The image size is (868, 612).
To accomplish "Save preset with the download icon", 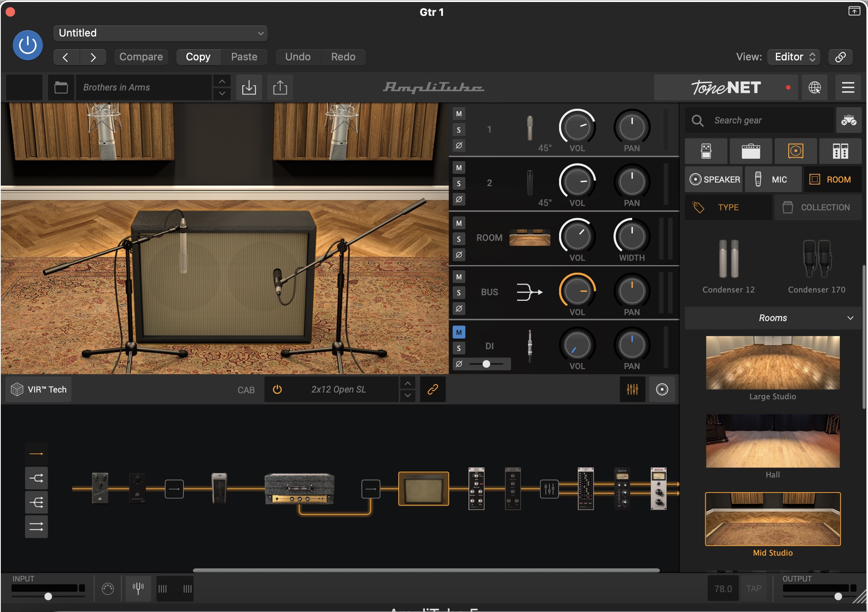I will (249, 87).
